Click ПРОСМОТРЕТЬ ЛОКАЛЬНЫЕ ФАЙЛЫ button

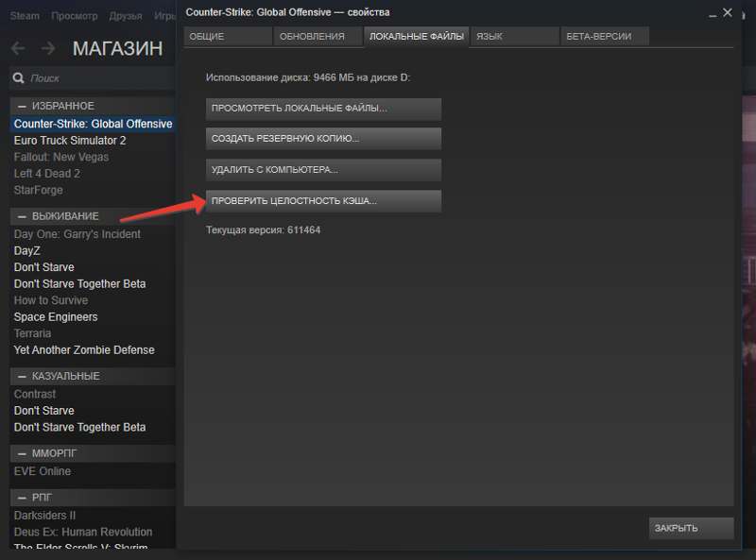323,109
